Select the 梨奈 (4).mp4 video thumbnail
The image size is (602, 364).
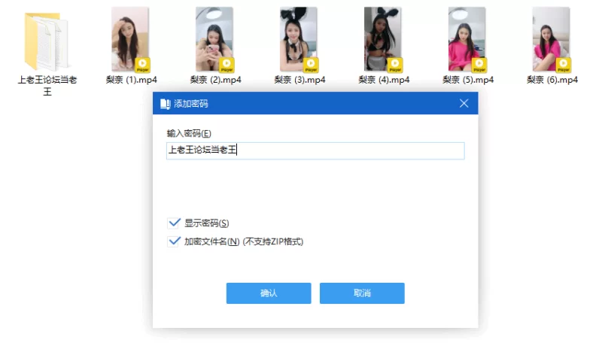[x=383, y=40]
